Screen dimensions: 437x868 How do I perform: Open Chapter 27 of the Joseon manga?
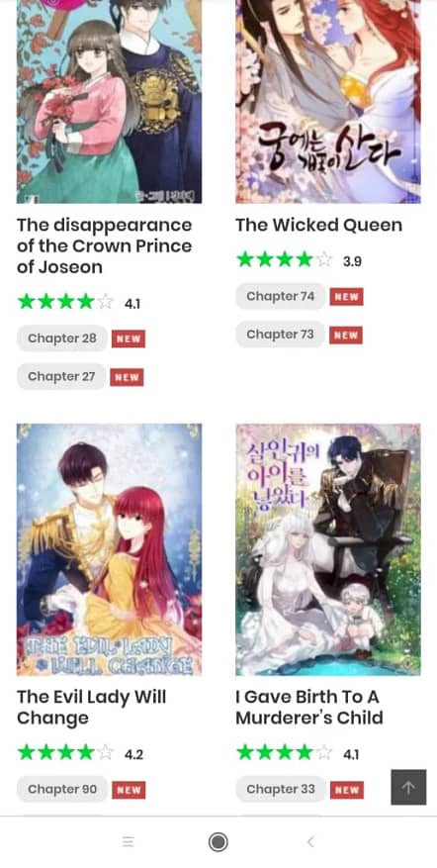click(61, 376)
